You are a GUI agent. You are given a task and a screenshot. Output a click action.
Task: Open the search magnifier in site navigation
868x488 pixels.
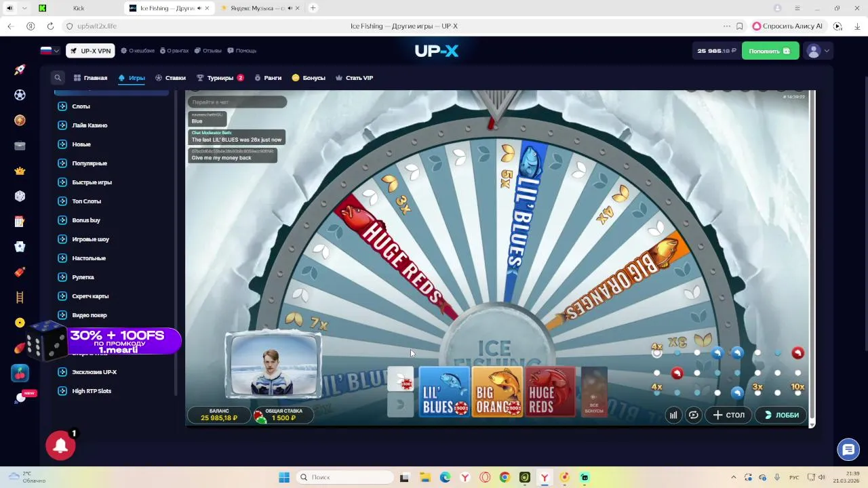pyautogui.click(x=58, y=78)
